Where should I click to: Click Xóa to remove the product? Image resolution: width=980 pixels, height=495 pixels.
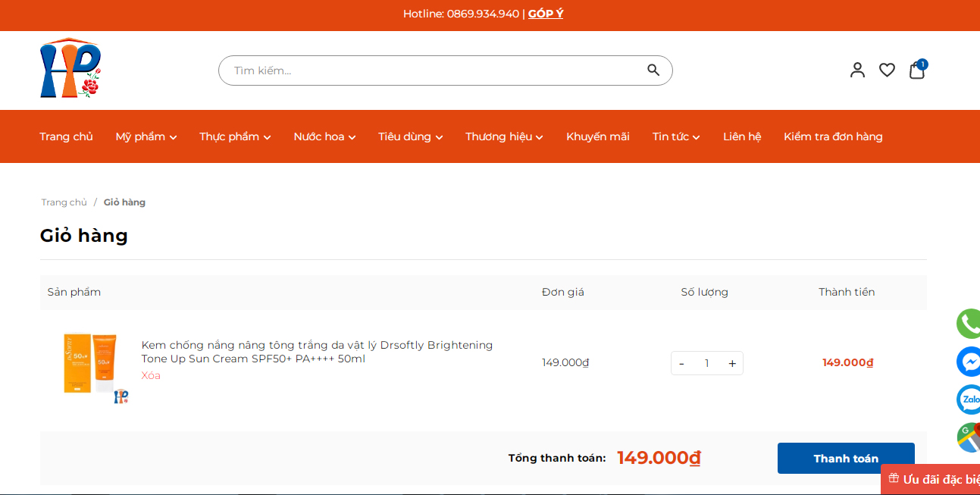pyautogui.click(x=151, y=375)
